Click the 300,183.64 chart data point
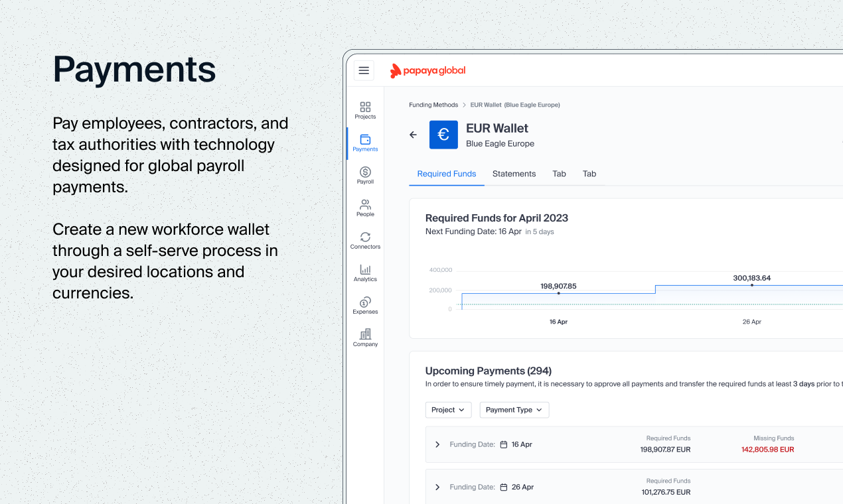 [751, 285]
